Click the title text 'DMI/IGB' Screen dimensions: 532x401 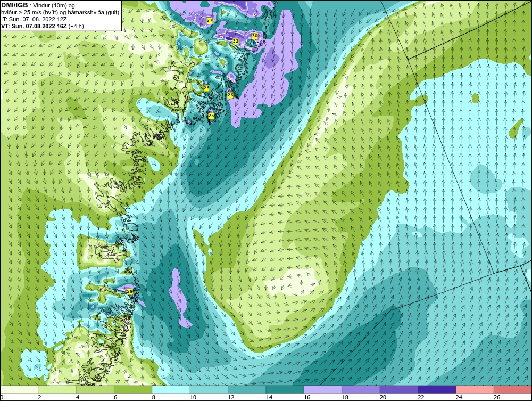[14, 5]
